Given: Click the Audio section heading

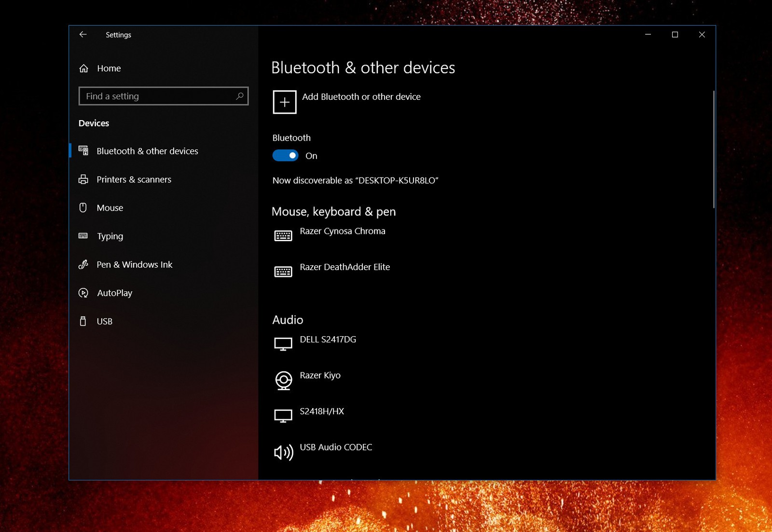Looking at the screenshot, I should point(288,320).
